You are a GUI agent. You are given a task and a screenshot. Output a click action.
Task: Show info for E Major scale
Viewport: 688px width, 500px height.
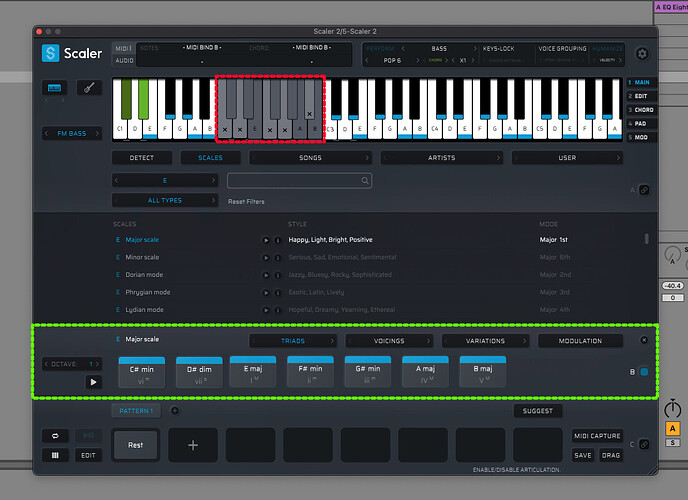(277, 240)
